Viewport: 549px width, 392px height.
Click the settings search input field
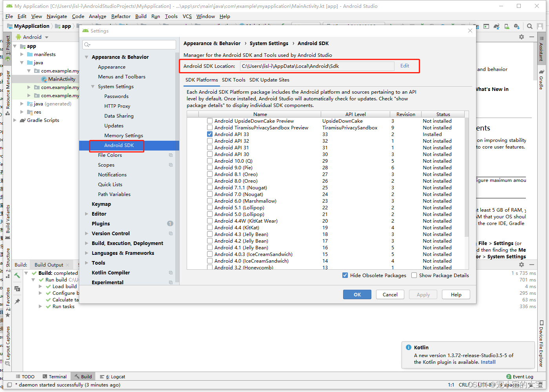[129, 45]
